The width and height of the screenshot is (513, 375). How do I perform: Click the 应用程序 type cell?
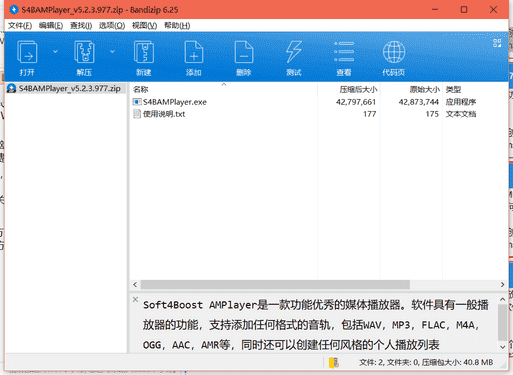[461, 102]
